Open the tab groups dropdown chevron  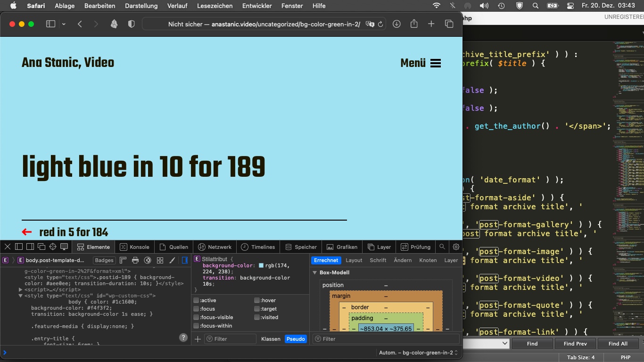(x=64, y=24)
